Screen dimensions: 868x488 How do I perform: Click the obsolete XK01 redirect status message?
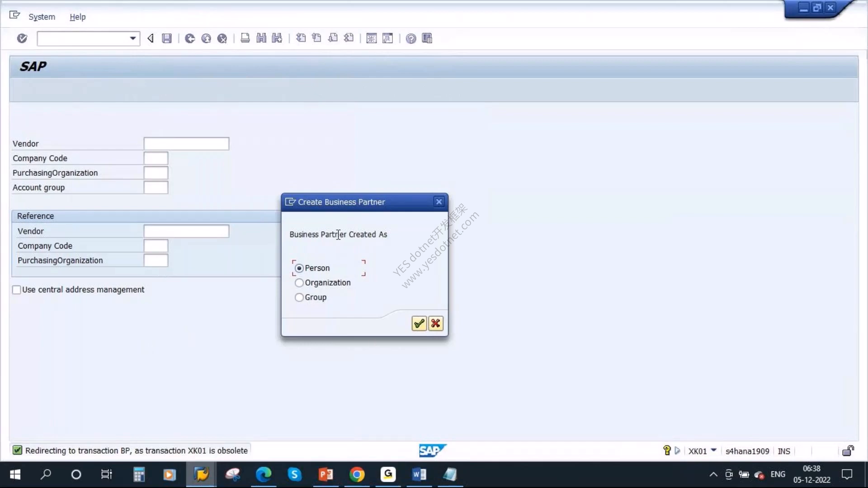tap(137, 450)
